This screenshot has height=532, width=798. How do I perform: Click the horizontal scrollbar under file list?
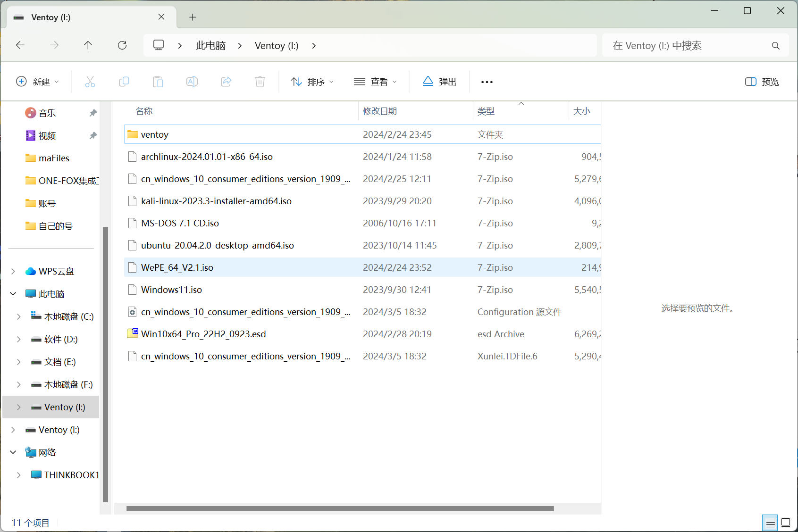click(340, 508)
